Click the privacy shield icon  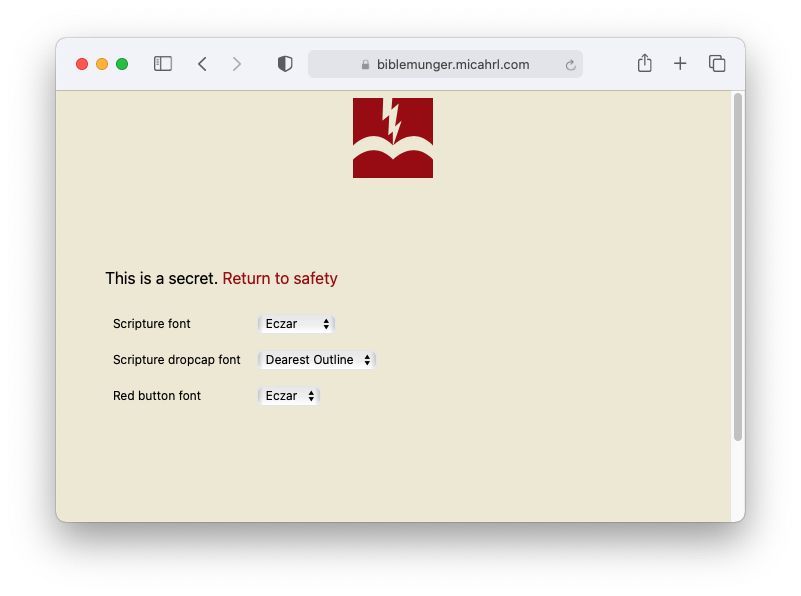(x=284, y=63)
